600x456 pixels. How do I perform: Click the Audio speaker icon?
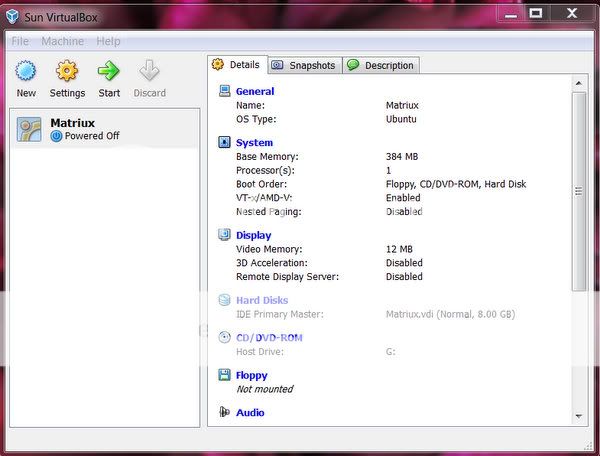224,412
